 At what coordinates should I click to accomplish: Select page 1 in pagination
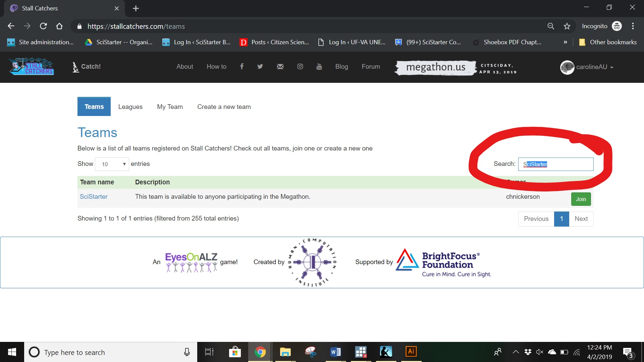click(561, 219)
